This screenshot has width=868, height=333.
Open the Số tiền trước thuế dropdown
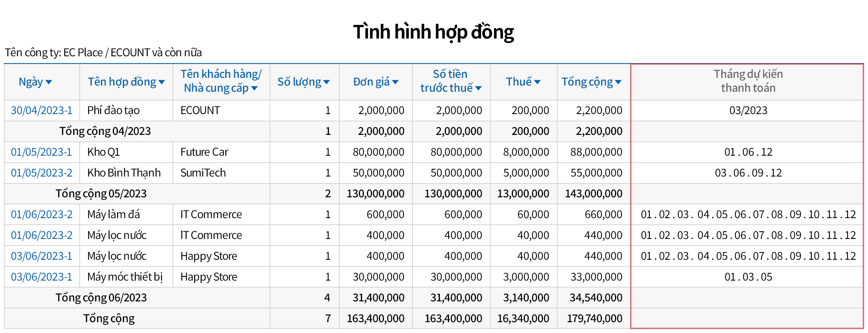478,88
